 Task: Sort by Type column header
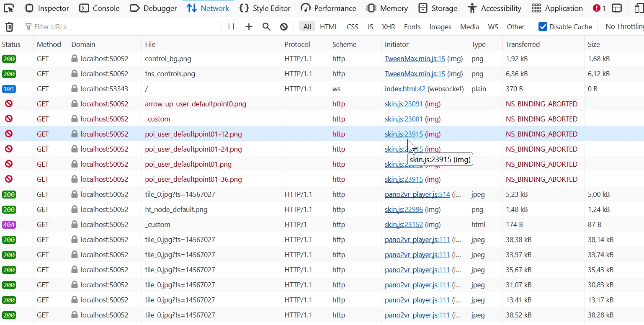pos(485,44)
